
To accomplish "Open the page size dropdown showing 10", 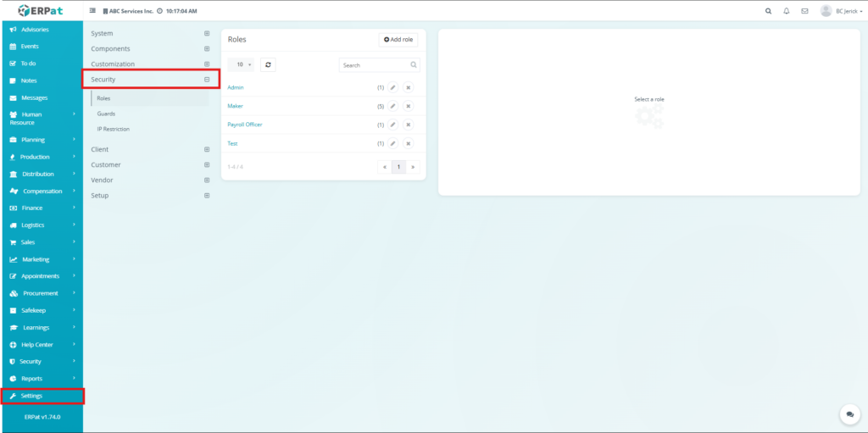I will tap(241, 64).
